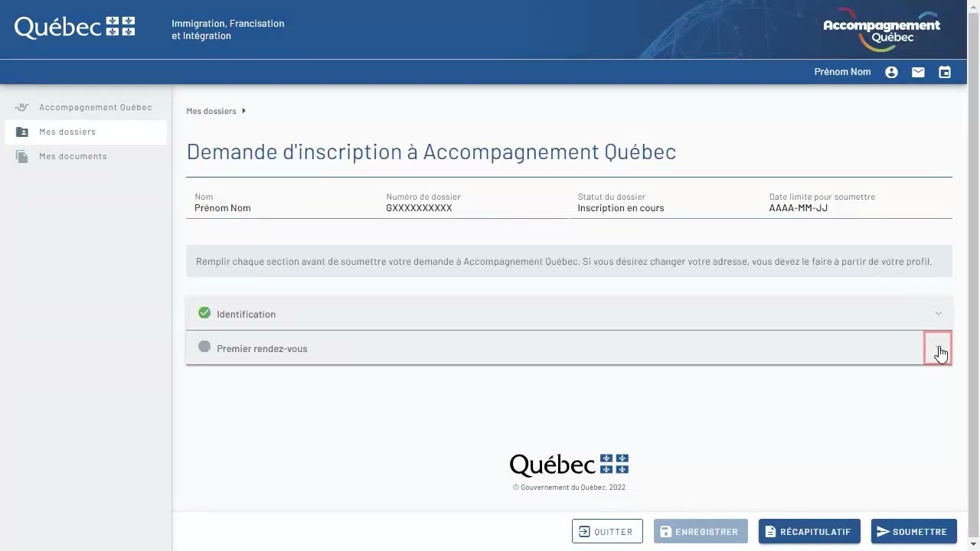This screenshot has width=980, height=551.
Task: Click the vertical scrollbar on the right
Action: pos(974,275)
